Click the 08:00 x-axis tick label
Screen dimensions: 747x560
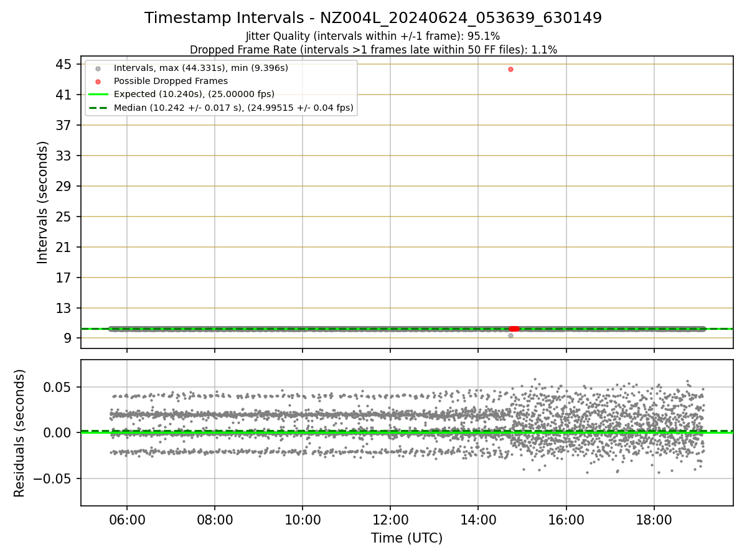point(215,519)
